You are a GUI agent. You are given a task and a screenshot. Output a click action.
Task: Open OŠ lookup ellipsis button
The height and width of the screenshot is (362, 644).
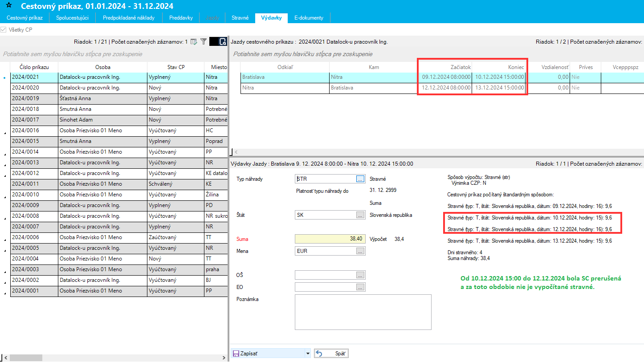pos(360,275)
